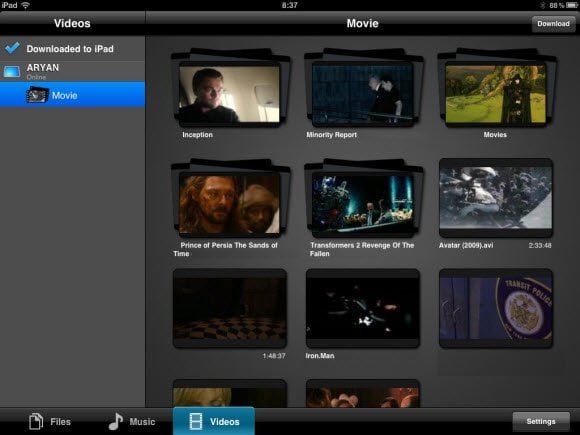580x435 pixels.
Task: Tap the Videos filmstrip icon in bottom bar
Action: [196, 421]
